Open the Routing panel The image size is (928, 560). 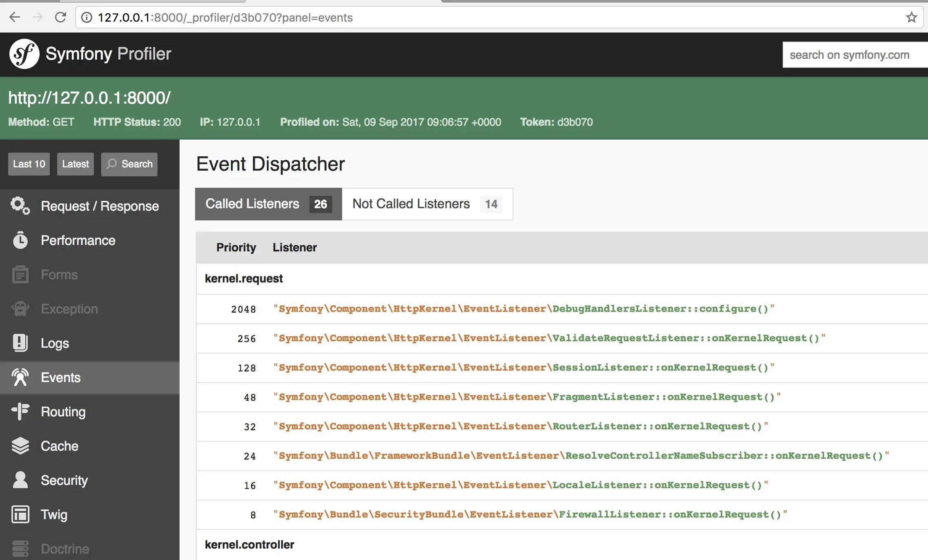pyautogui.click(x=90, y=412)
